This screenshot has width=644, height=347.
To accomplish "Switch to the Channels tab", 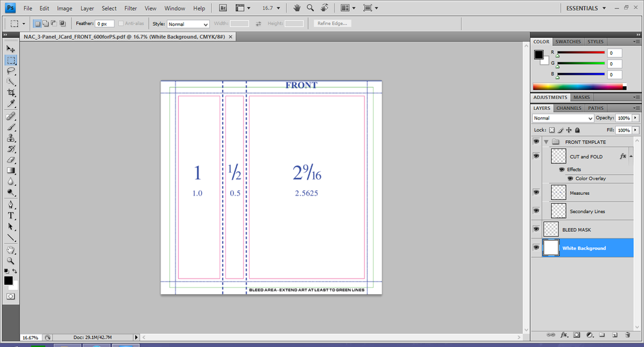I will [569, 108].
